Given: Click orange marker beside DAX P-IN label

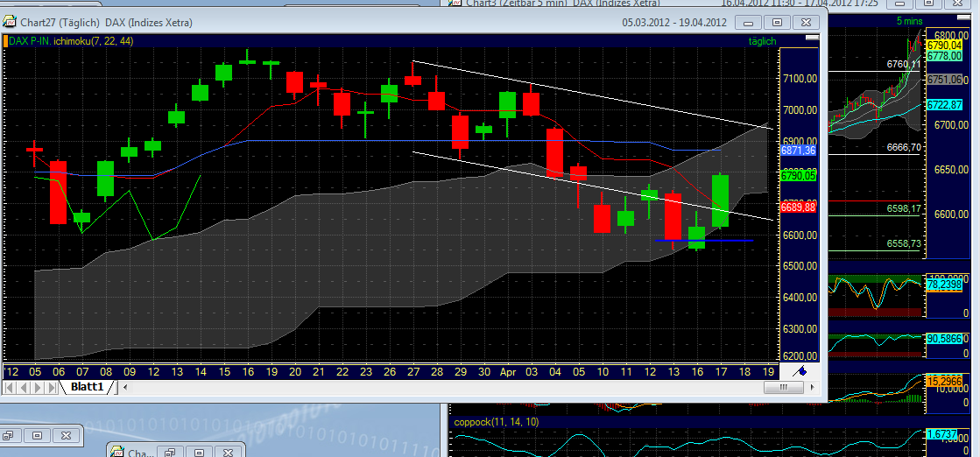Looking at the screenshot, I should click(x=6, y=41).
